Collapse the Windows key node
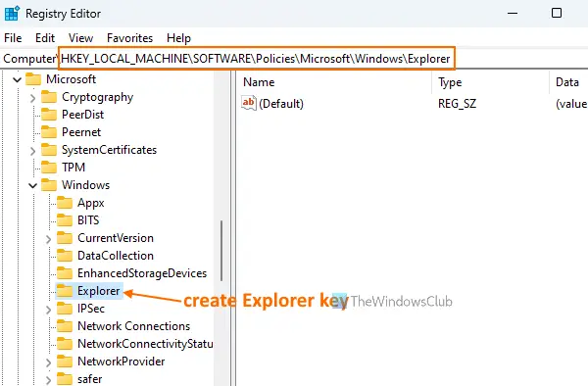Image resolution: width=588 pixels, height=386 pixels. (x=32, y=185)
